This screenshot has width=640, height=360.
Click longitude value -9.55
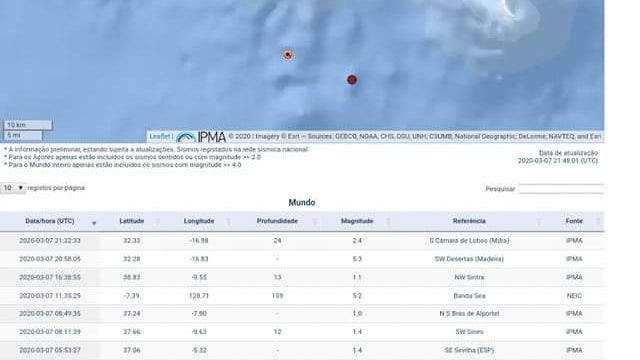click(x=199, y=277)
